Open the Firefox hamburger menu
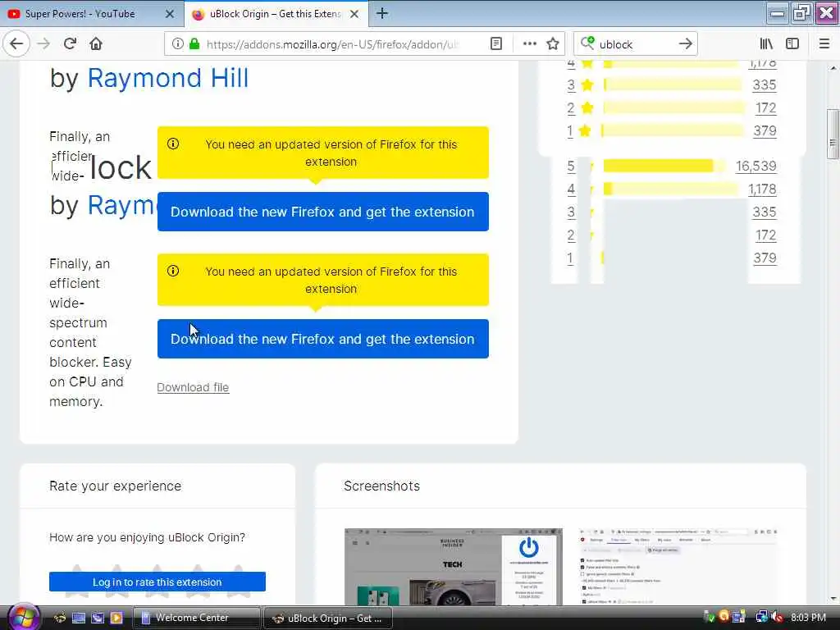840x630 pixels. pyautogui.click(x=824, y=44)
